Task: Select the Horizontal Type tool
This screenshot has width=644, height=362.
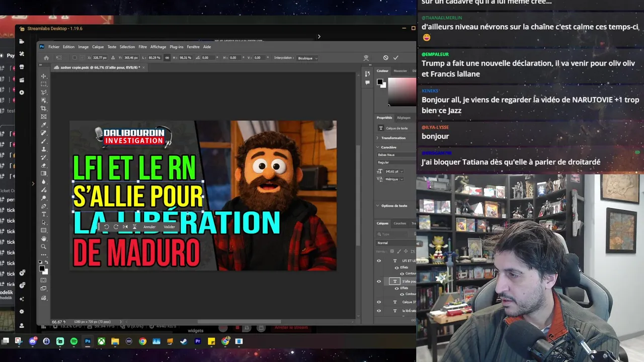Action: 44,214
